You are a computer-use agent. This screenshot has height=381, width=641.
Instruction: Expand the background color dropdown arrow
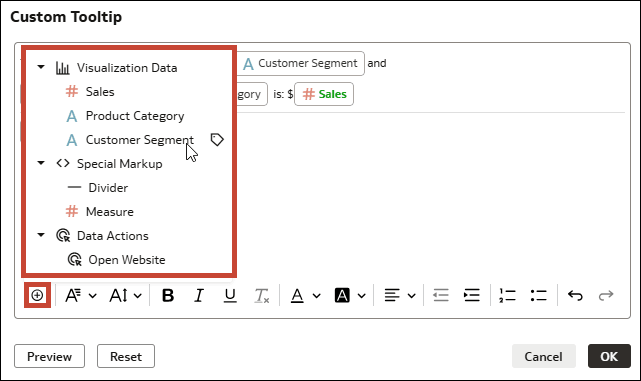[361, 295]
